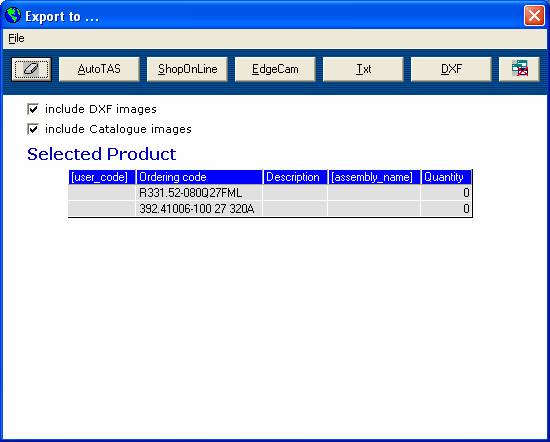Viewport: 550px width, 442px height.
Task: Click the Quantity column header
Action: pos(446,177)
